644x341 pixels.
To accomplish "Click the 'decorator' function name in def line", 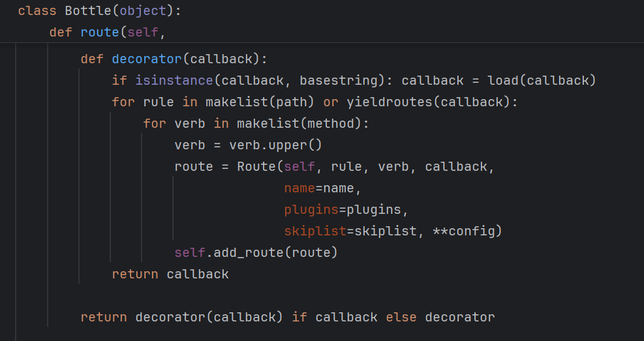I will [x=147, y=59].
